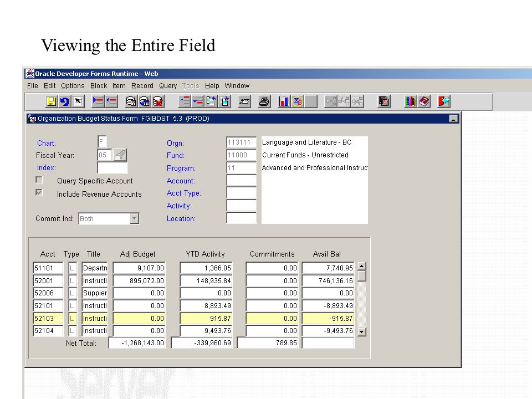Click the YTD Activity value 148,935.84
This screenshot has height=399, width=532.
pos(206,280)
